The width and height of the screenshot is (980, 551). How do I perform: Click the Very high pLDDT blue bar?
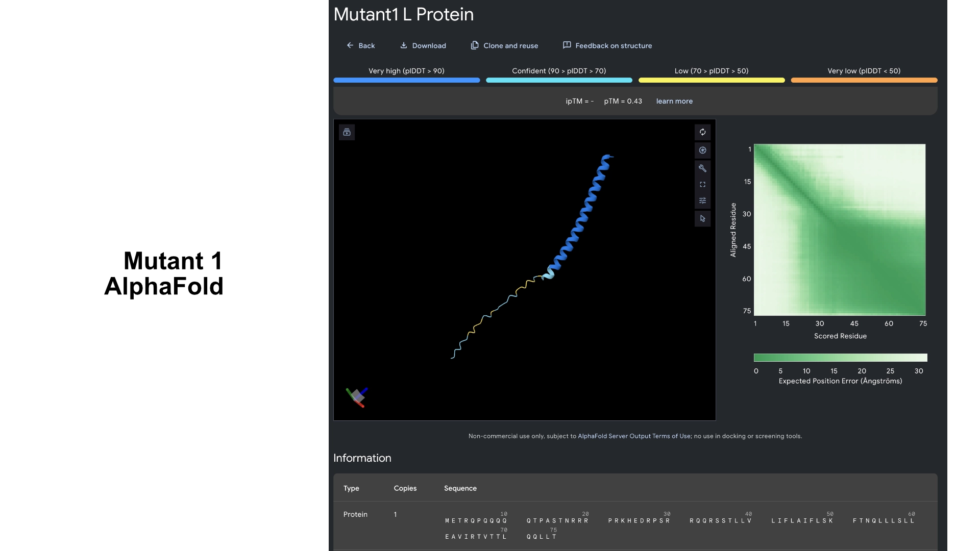pos(406,80)
